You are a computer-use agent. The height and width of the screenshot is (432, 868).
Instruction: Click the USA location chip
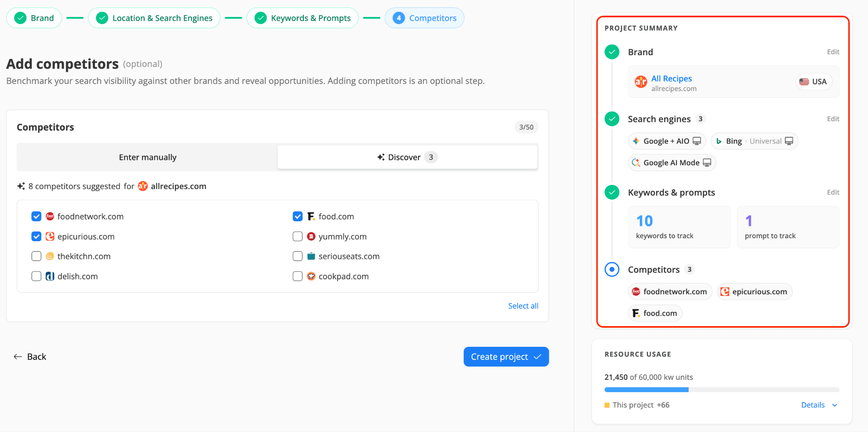point(814,82)
